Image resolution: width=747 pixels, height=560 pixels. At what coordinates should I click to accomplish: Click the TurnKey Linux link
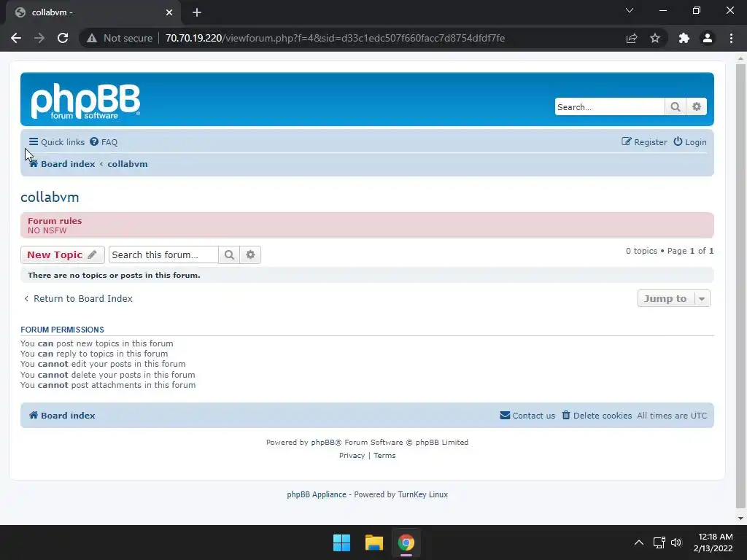pos(423,495)
